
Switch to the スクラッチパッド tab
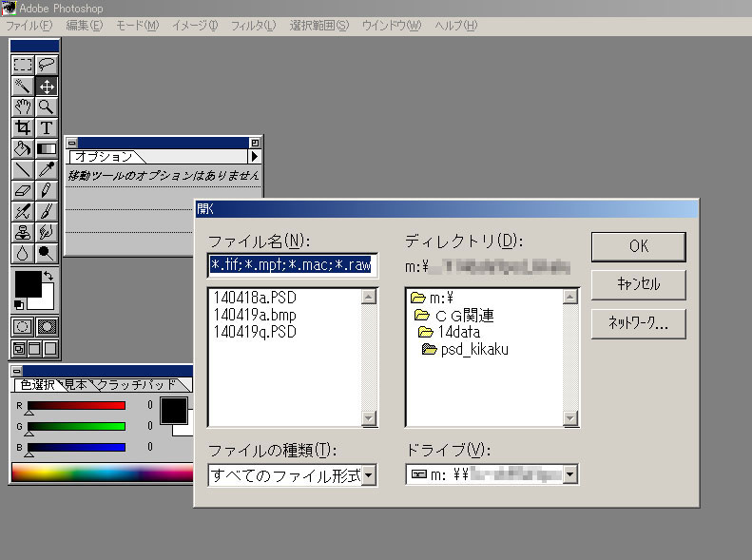tap(137, 384)
